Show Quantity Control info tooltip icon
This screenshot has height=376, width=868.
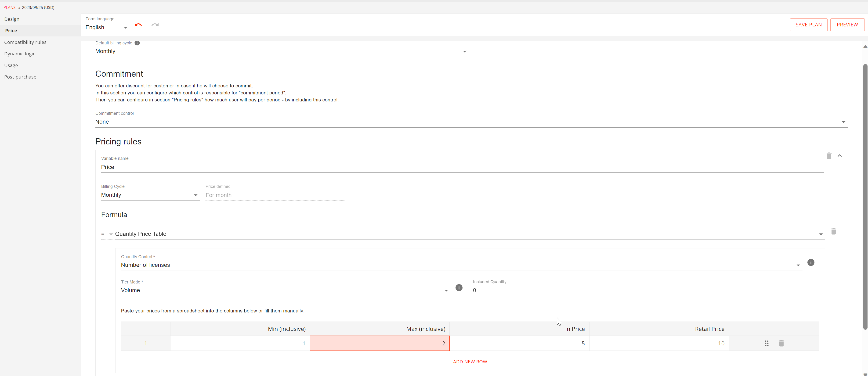point(811,262)
